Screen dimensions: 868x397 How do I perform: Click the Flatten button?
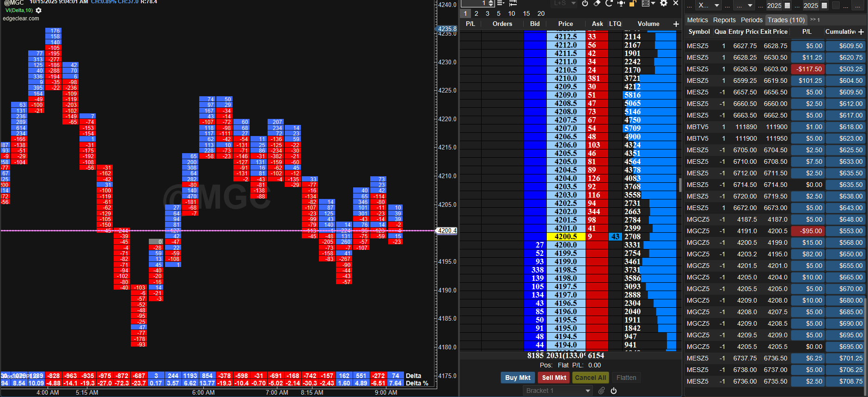click(626, 378)
